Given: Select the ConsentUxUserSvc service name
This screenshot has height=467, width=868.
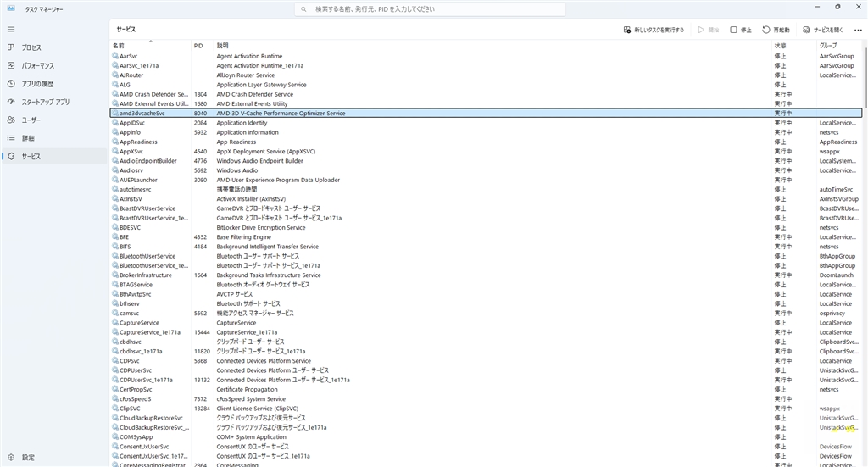Looking at the screenshot, I should click(x=144, y=447).
